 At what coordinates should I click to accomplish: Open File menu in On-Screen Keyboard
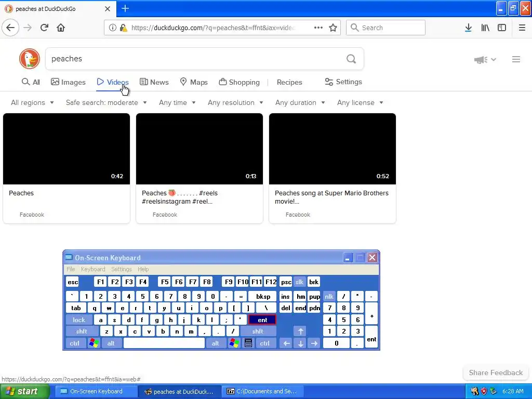tap(71, 269)
